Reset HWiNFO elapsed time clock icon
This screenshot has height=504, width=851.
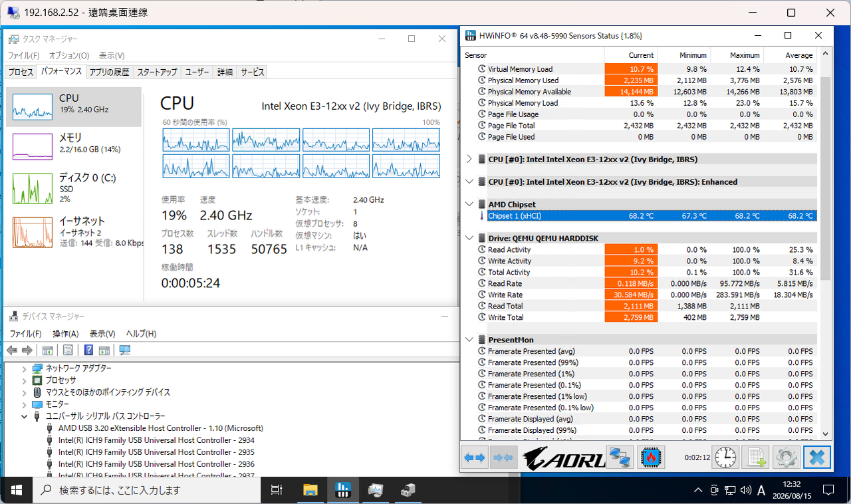[726, 457]
